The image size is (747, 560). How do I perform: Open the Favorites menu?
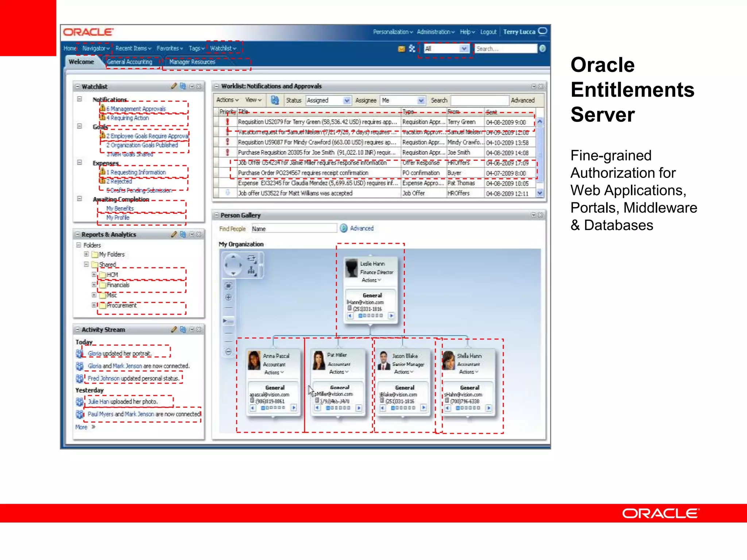pos(170,48)
